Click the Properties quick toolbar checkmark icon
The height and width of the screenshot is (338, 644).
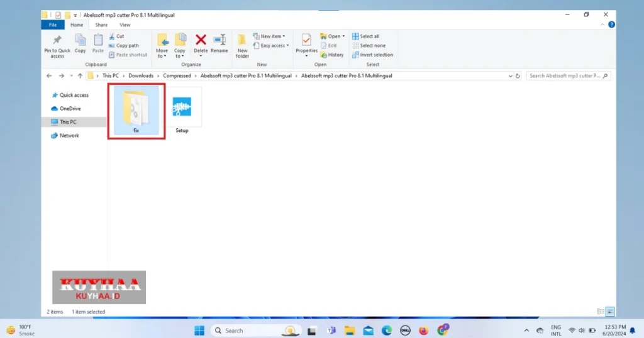click(x=58, y=15)
